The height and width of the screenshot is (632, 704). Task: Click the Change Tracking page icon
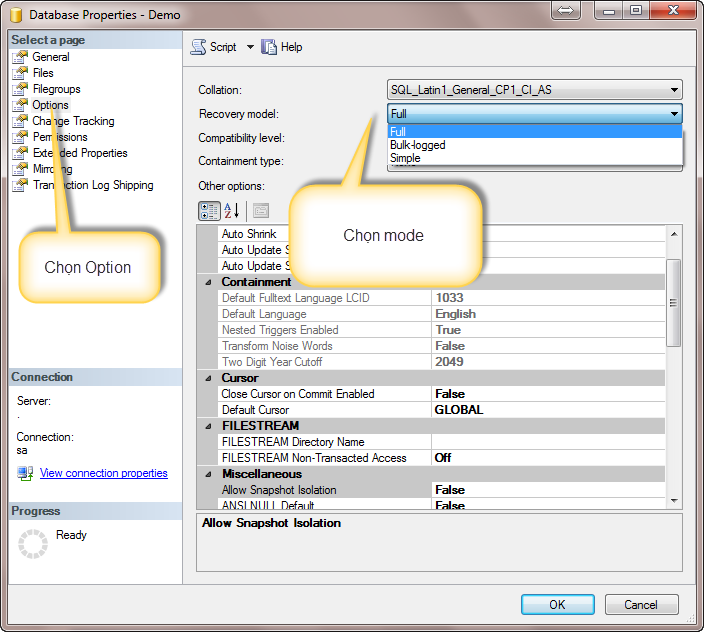pyautogui.click(x=20, y=121)
